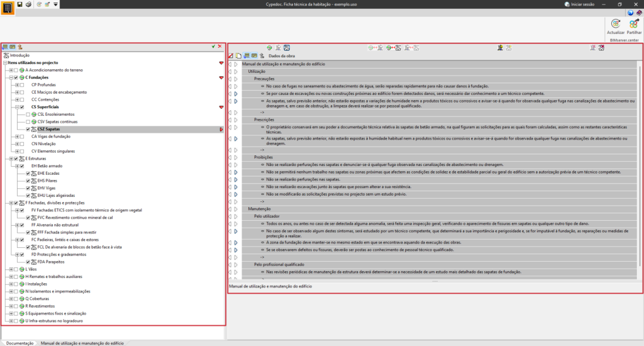Select the R Revestimentos tree item
The image size is (644, 346).
(40, 306)
